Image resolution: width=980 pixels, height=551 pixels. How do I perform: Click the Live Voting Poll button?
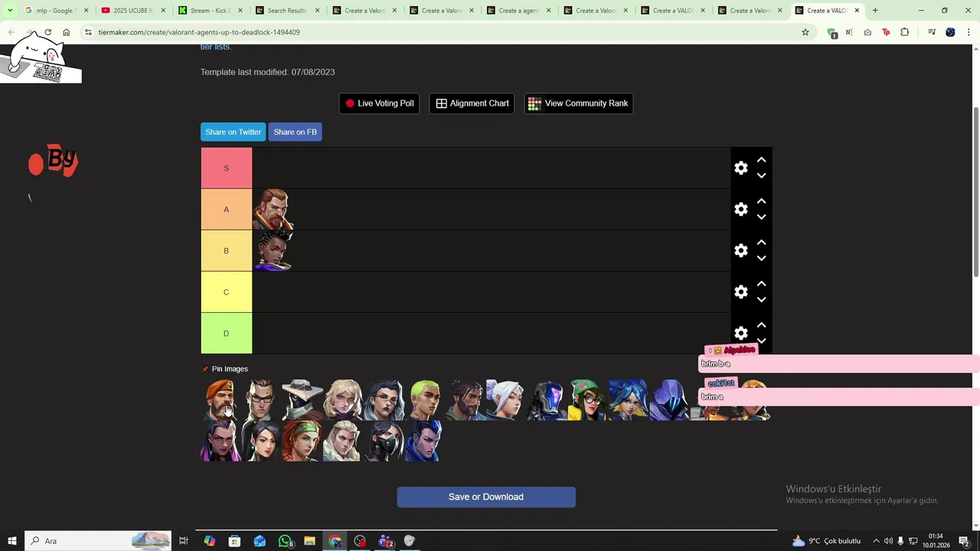pyautogui.click(x=379, y=103)
